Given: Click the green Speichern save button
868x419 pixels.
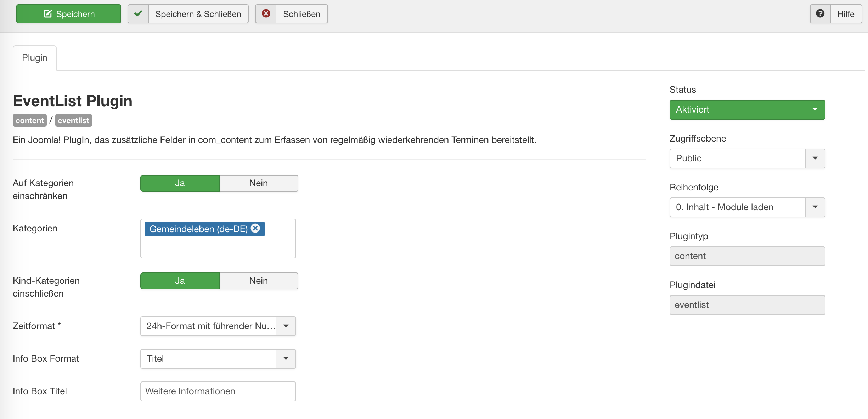Looking at the screenshot, I should pyautogui.click(x=69, y=14).
